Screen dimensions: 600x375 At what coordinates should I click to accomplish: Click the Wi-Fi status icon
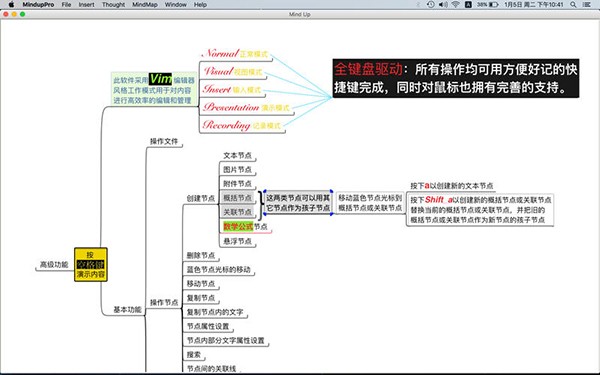(455, 5)
